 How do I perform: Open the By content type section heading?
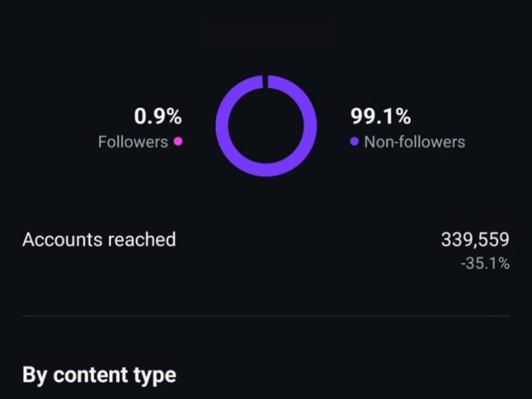click(99, 375)
